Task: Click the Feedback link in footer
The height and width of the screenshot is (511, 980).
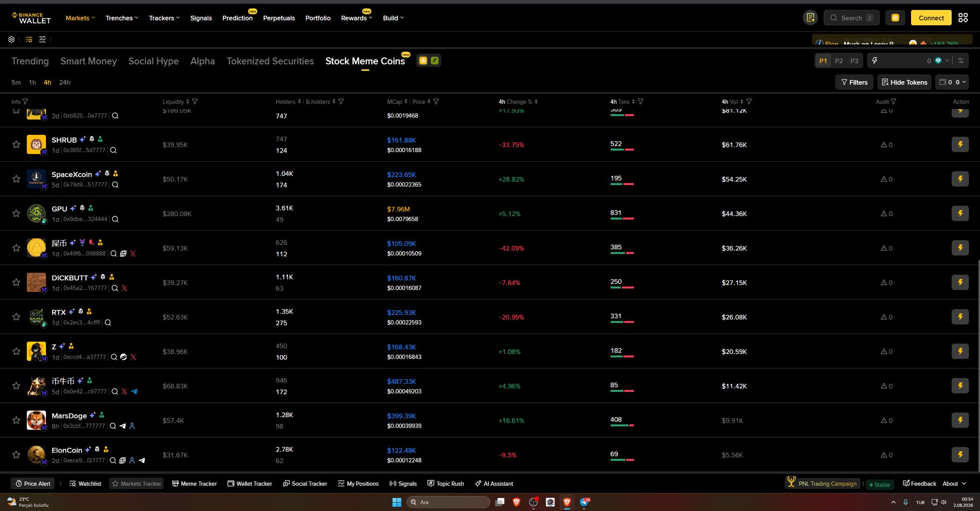Action: 919,484
